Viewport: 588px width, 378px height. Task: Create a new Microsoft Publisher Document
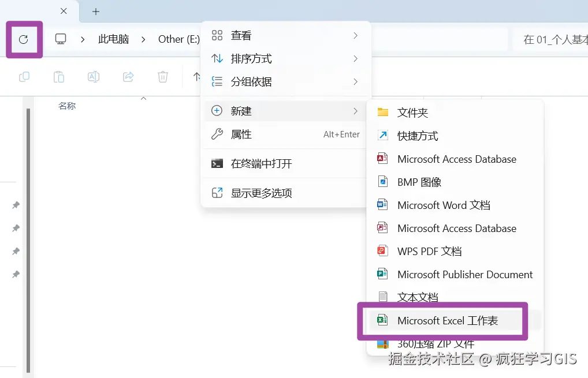click(x=455, y=275)
